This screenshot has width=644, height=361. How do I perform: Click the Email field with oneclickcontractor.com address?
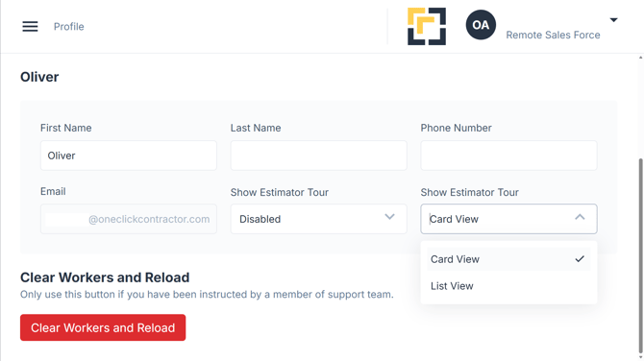(129, 219)
